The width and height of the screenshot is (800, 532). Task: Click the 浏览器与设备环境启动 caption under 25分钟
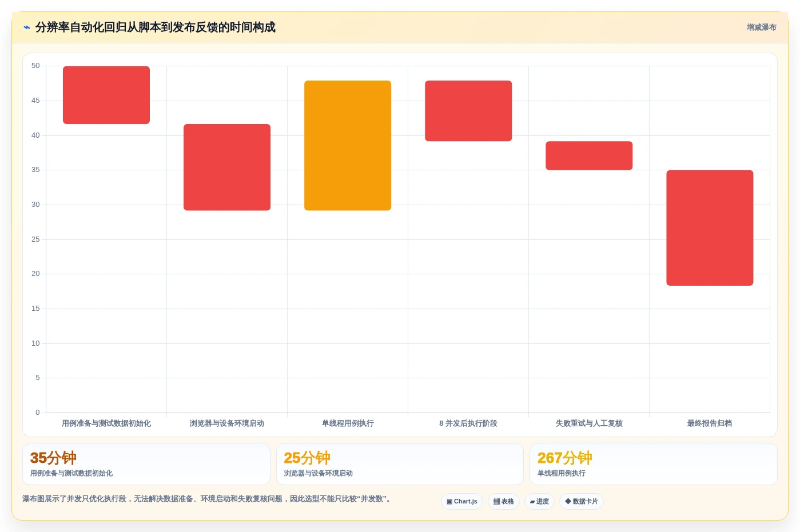319,473
